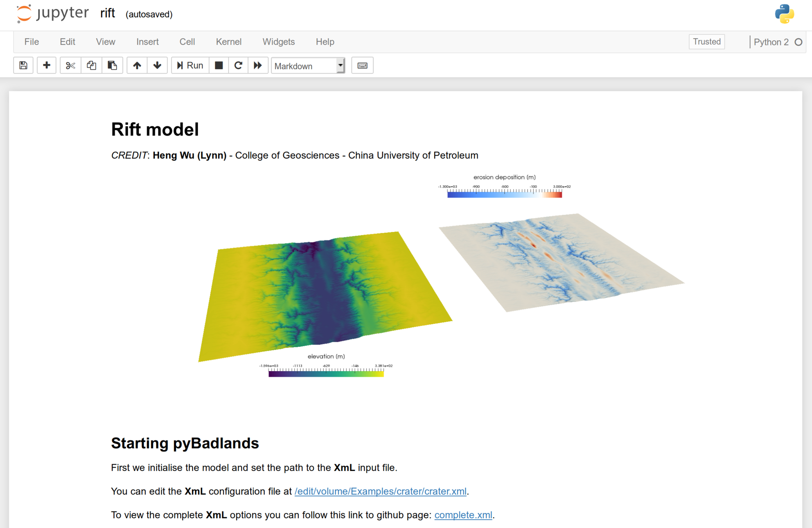Follow the crater.xml edit link
812x528 pixels.
point(380,491)
